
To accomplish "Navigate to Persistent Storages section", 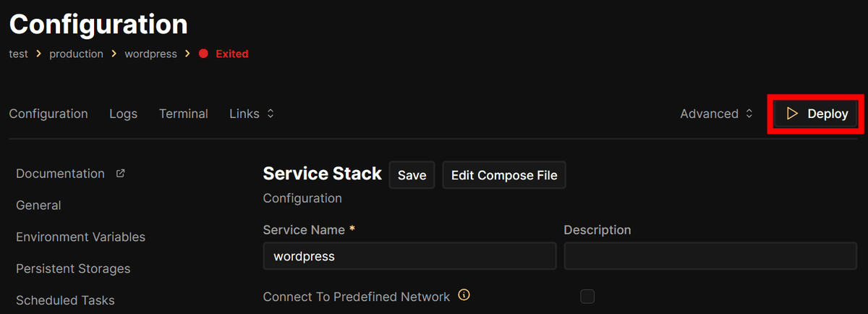I will [x=73, y=268].
